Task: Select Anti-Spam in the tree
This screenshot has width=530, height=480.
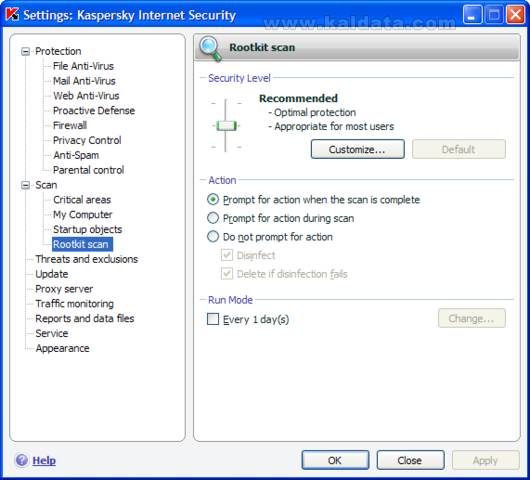Action: [76, 155]
